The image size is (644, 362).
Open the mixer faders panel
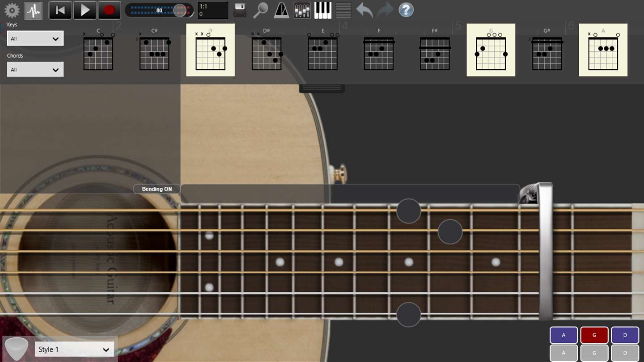pos(302,10)
